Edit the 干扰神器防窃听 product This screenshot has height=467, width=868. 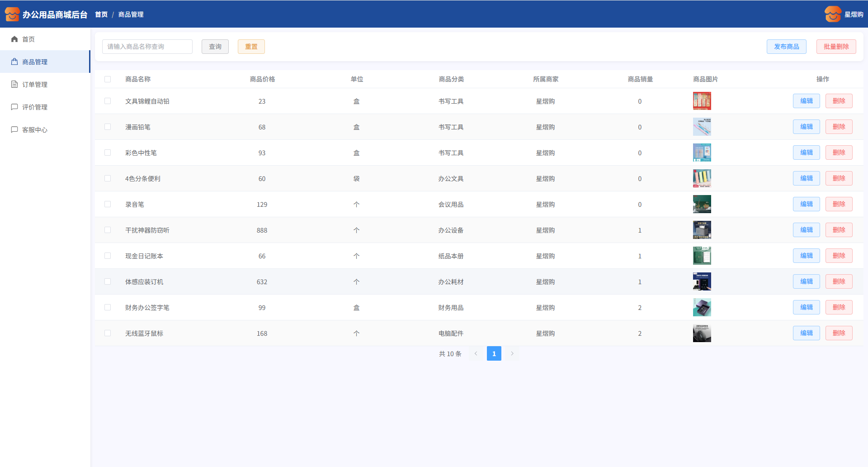tap(806, 230)
